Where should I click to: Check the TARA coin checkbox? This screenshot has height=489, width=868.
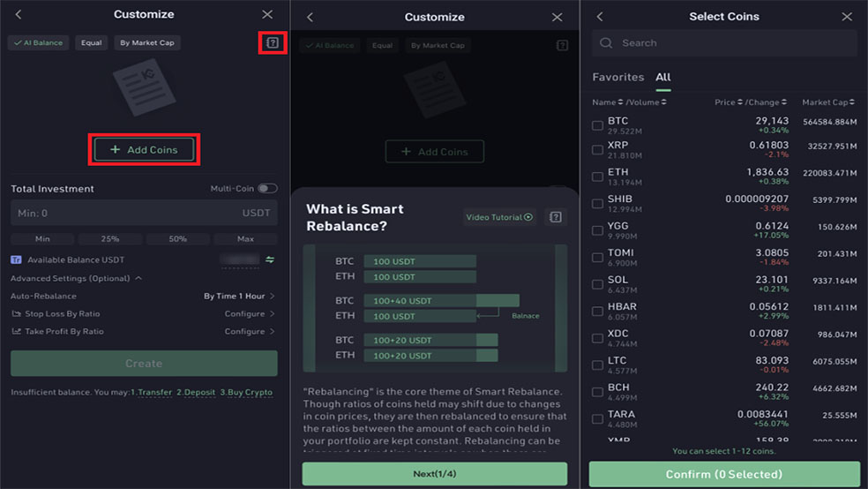597,418
